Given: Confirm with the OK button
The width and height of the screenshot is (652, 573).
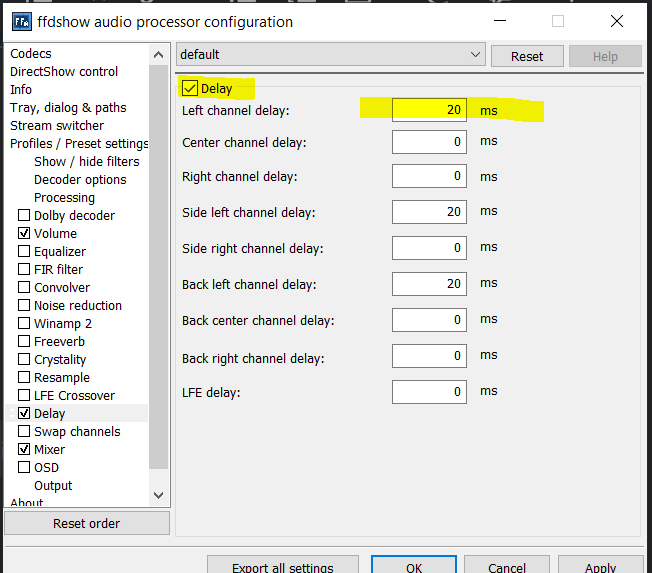Looking at the screenshot, I should 414,566.
